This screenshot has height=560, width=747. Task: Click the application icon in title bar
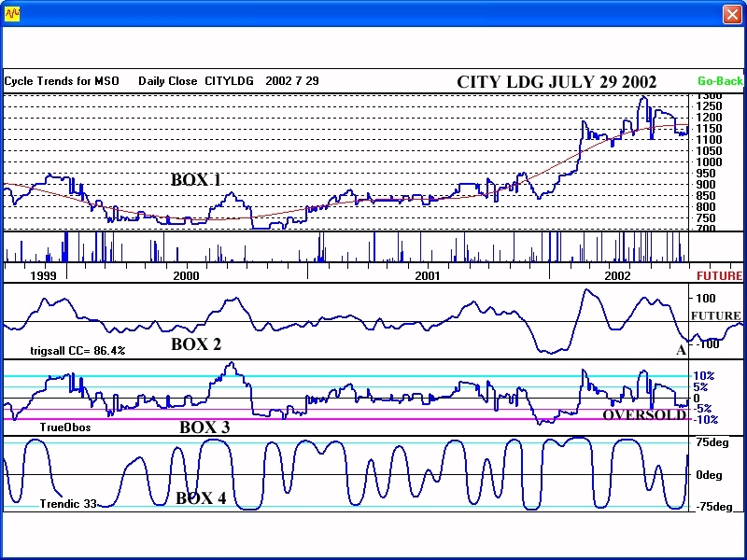tap(14, 14)
